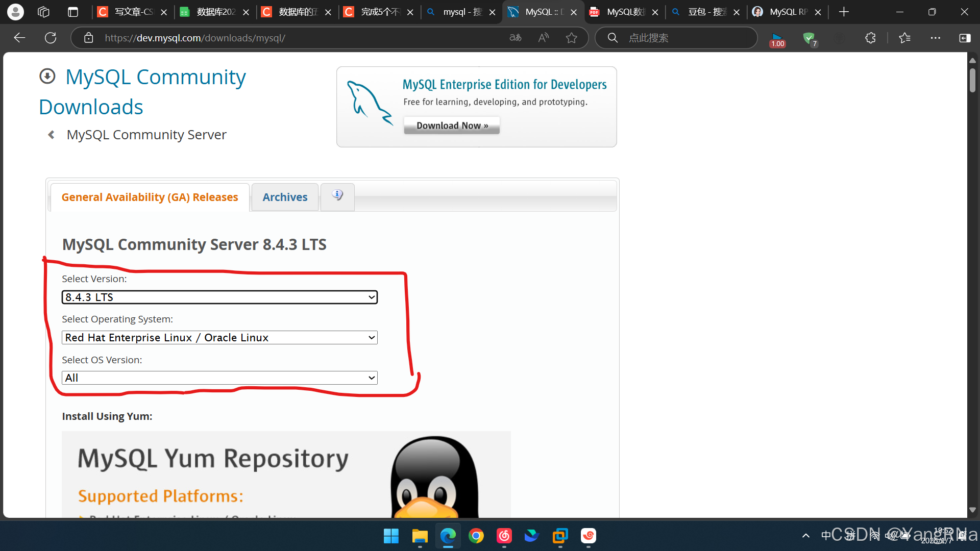This screenshot has width=980, height=551.
Task: Open File Explorer from the taskbar
Action: [x=420, y=536]
